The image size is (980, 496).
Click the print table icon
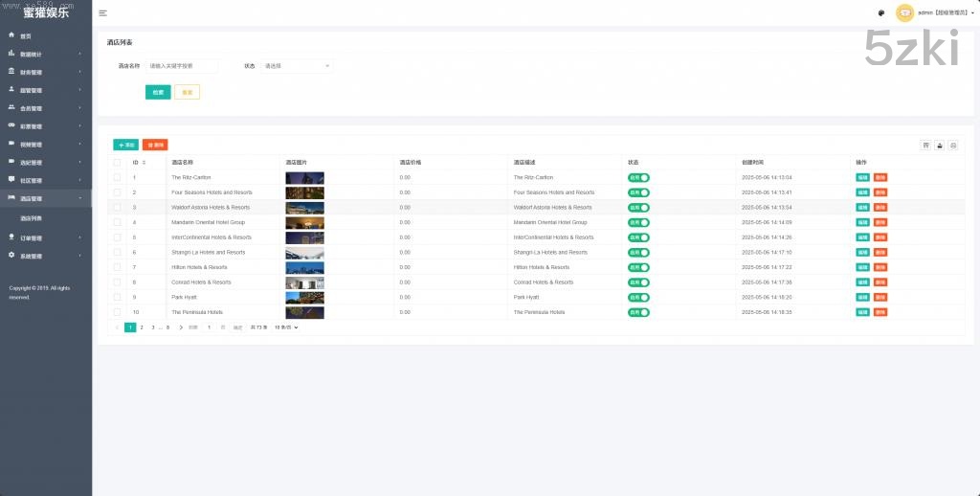tap(952, 145)
